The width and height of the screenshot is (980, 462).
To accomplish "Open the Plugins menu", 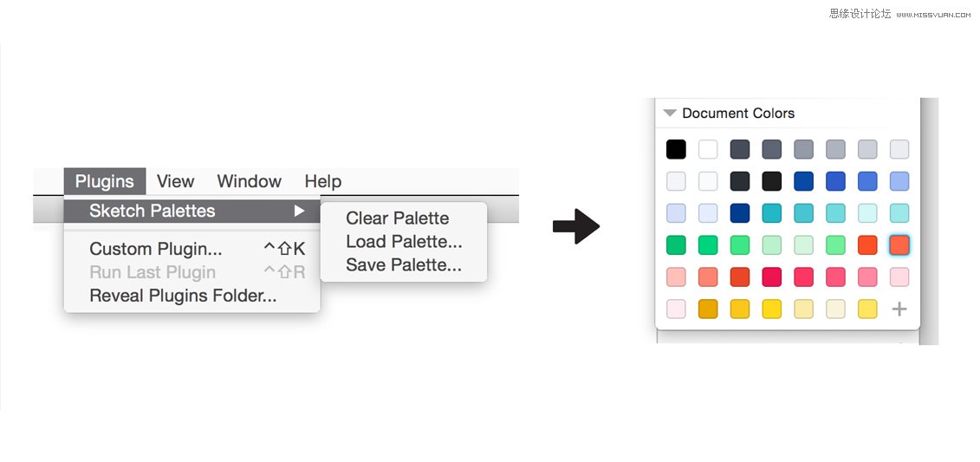I will click(104, 181).
